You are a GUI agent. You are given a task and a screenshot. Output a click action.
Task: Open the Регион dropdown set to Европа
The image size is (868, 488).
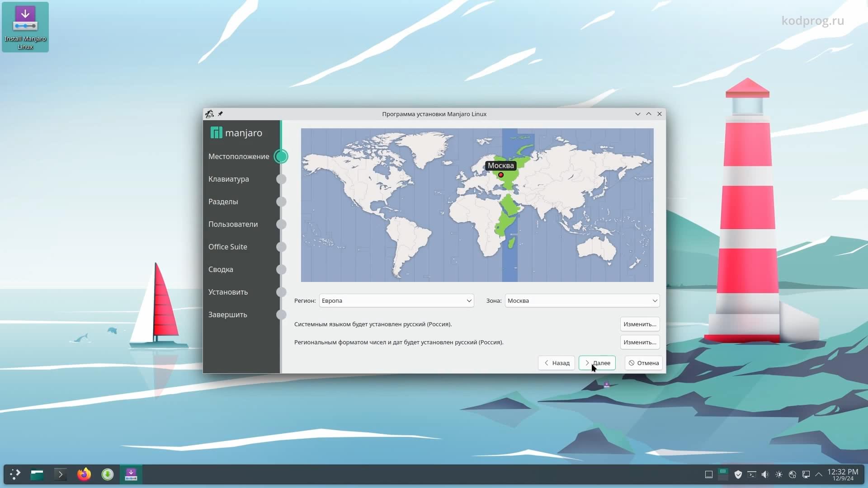[x=396, y=301]
